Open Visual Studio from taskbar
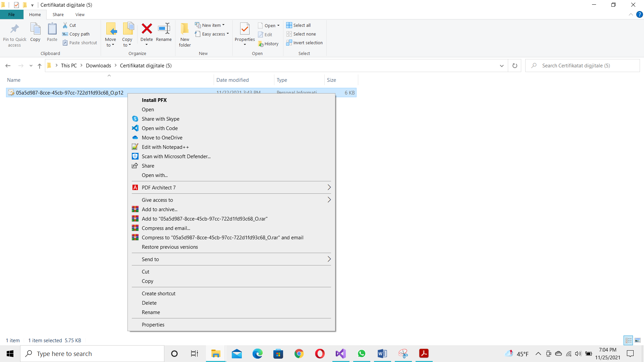644x362 pixels. point(340,354)
